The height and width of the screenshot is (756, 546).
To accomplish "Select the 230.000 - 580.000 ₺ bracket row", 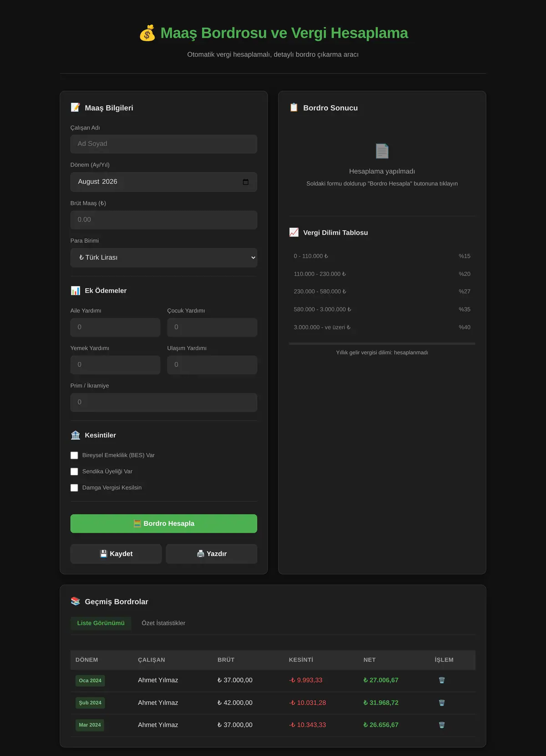I will 382,292.
